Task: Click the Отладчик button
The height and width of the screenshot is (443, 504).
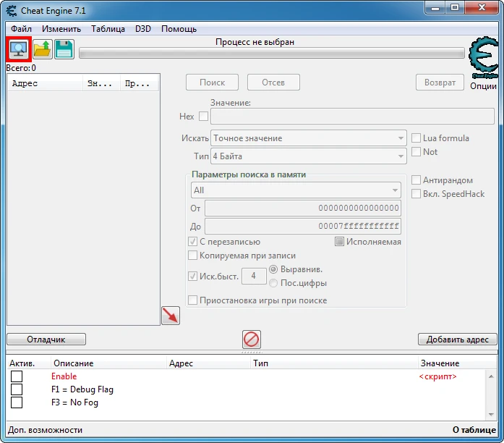Action: coord(46,339)
